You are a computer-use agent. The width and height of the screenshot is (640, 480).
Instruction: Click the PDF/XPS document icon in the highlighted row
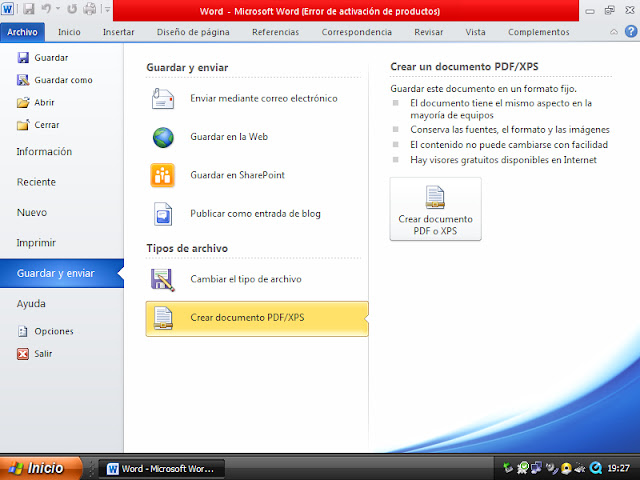pos(163,318)
